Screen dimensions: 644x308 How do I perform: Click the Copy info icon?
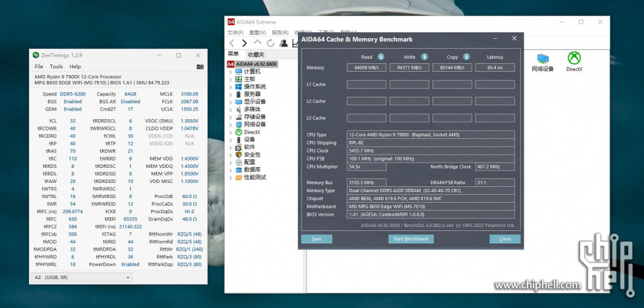(466, 57)
